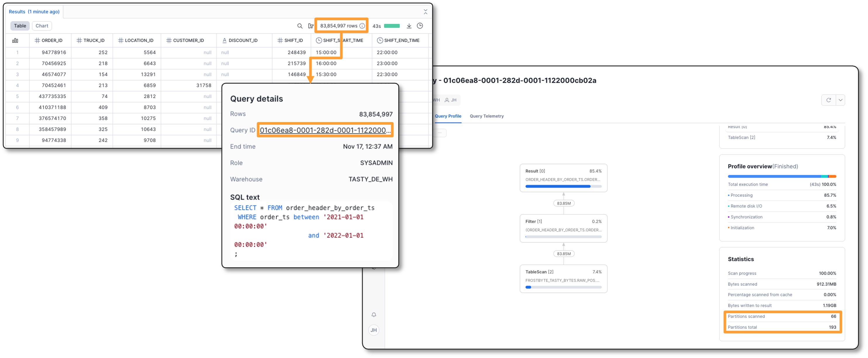Viewport: 868px width, 358px height.
Task: Click the row count info icon
Action: 362,26
